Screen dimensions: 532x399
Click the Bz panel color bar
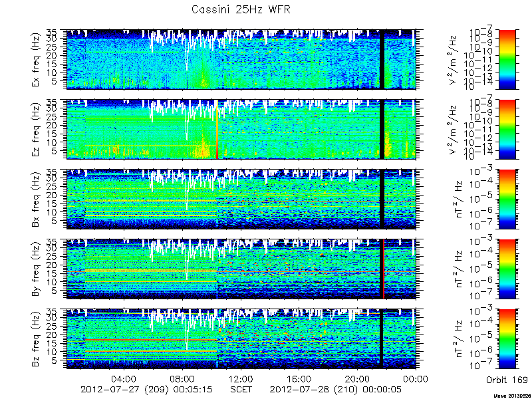[x=507, y=339]
